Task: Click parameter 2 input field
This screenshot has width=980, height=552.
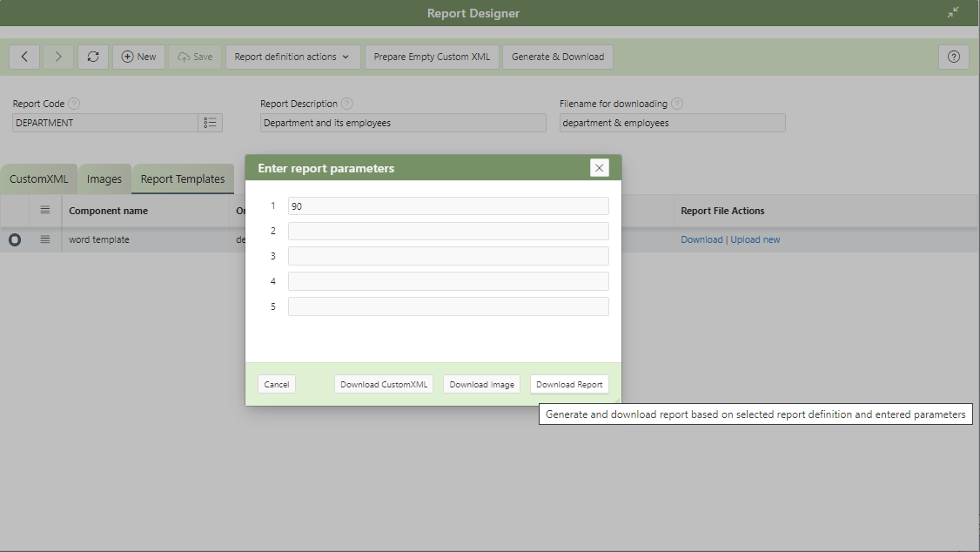Action: tap(448, 231)
